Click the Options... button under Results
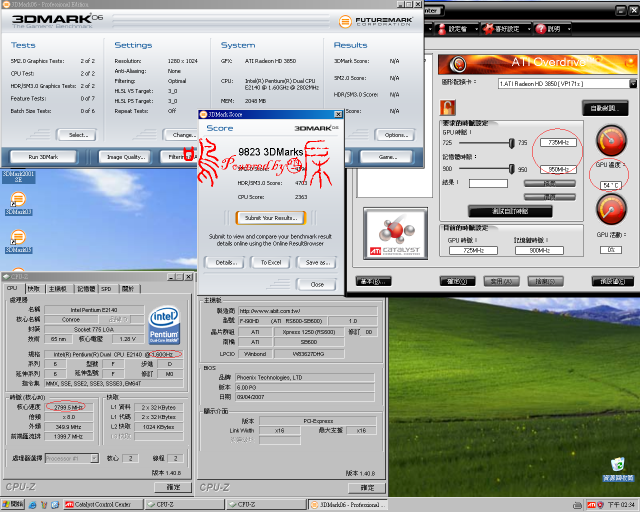640x512 pixels. point(395,135)
